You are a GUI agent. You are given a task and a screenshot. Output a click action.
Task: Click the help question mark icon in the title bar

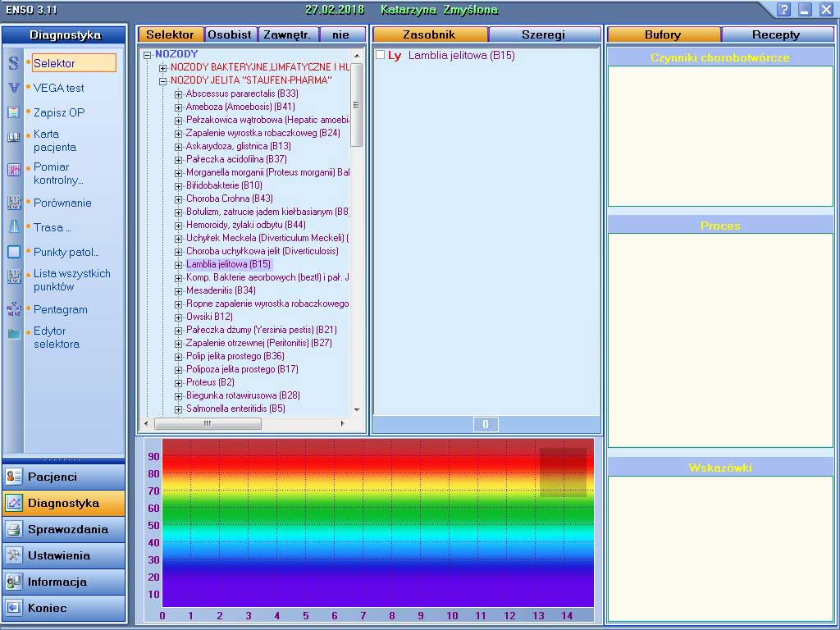[784, 10]
